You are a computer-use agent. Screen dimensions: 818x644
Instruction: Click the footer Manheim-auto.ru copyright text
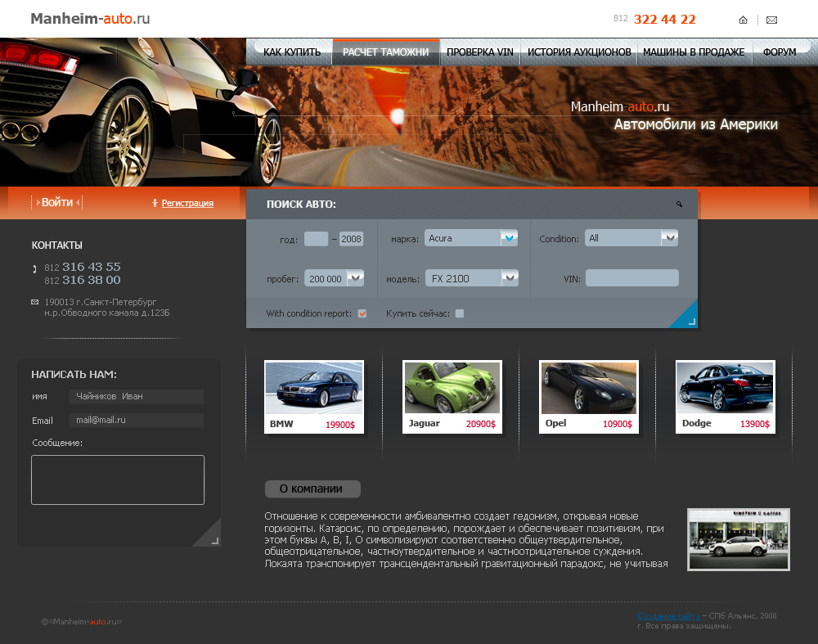tap(82, 622)
